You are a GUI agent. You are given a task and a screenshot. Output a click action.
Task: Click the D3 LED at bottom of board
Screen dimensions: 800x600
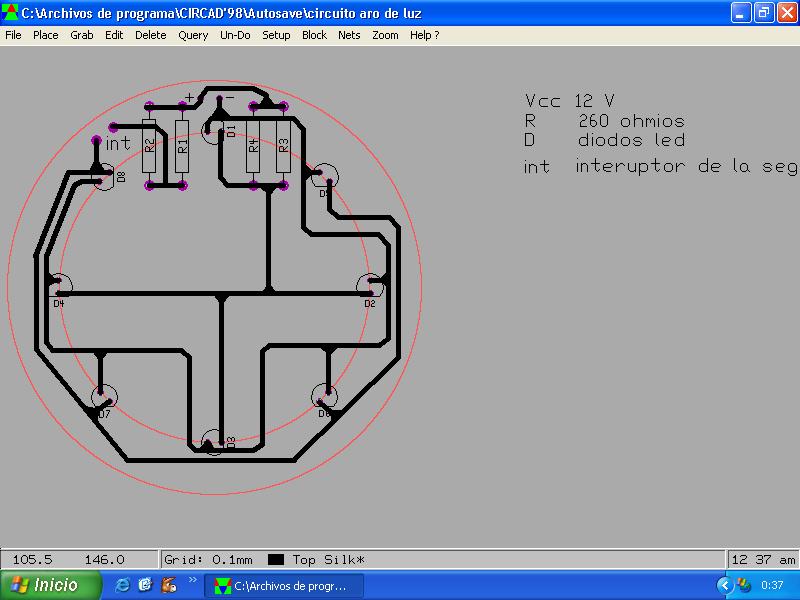[x=215, y=442]
